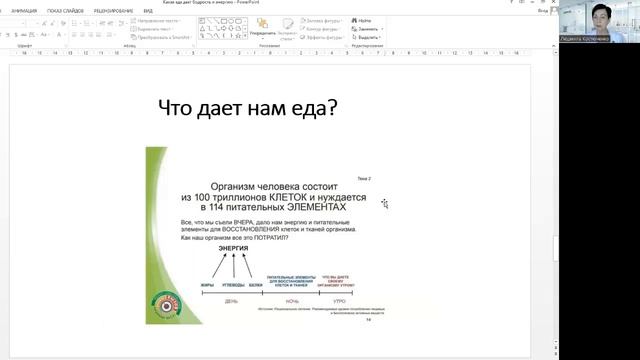Image resolution: width=640 pixels, height=360 pixels.
Task: Decrease the font size with the A-down icon
Action: coord(52,24)
